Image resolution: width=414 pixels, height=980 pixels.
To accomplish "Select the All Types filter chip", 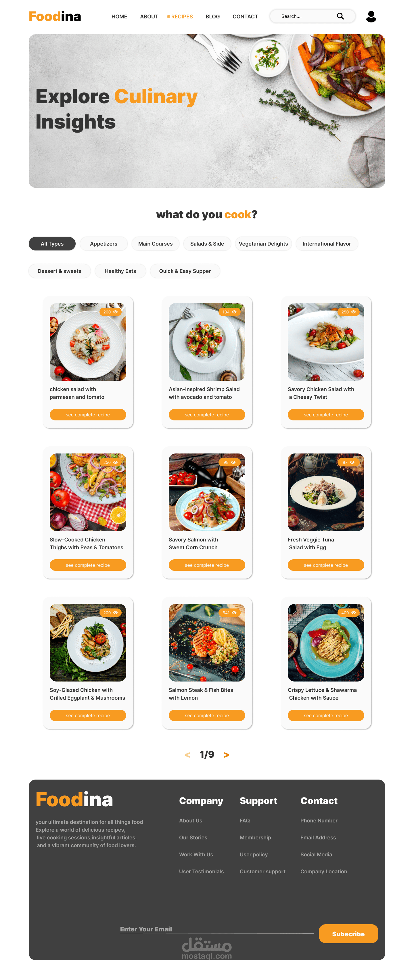I will pos(52,244).
